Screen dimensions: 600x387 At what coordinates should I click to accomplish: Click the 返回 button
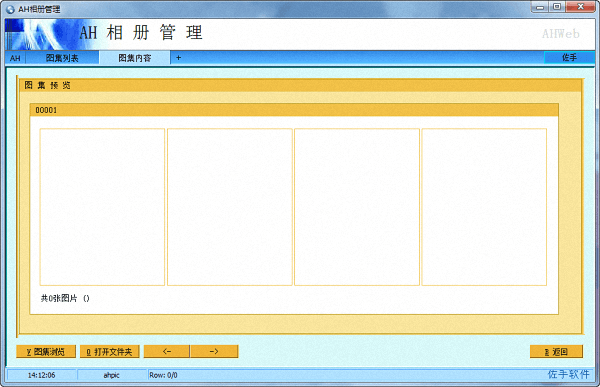tap(556, 351)
